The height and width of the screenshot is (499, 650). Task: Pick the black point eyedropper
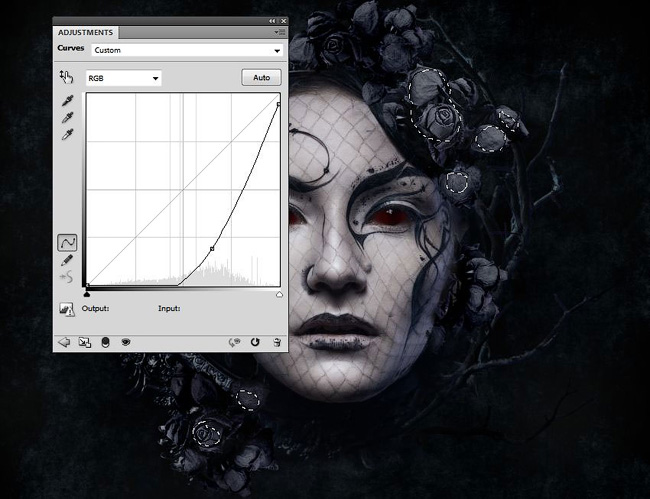[67, 100]
